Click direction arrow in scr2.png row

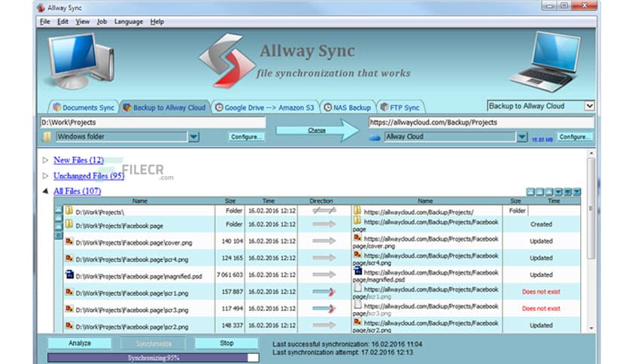point(324,325)
